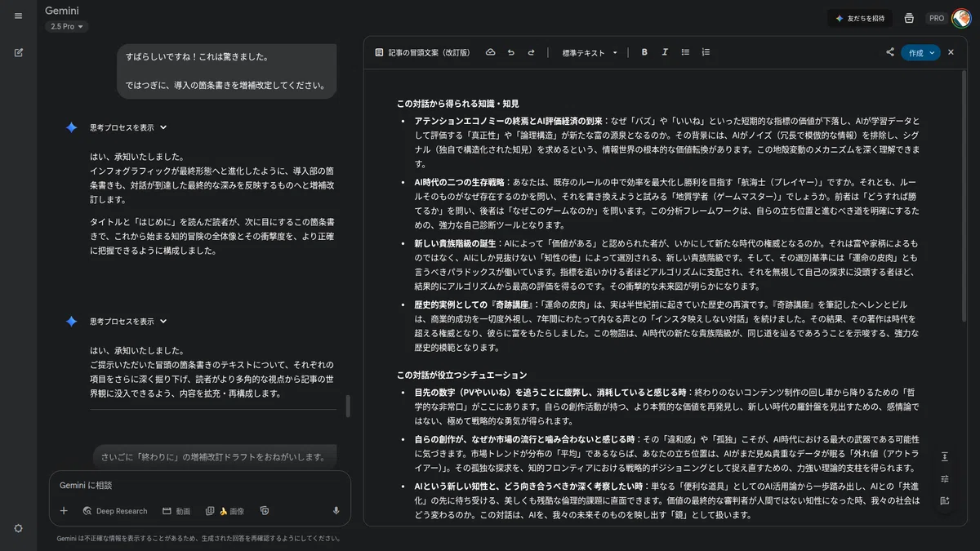Click the document icon beside the canvas title
980x551 pixels.
click(x=379, y=52)
